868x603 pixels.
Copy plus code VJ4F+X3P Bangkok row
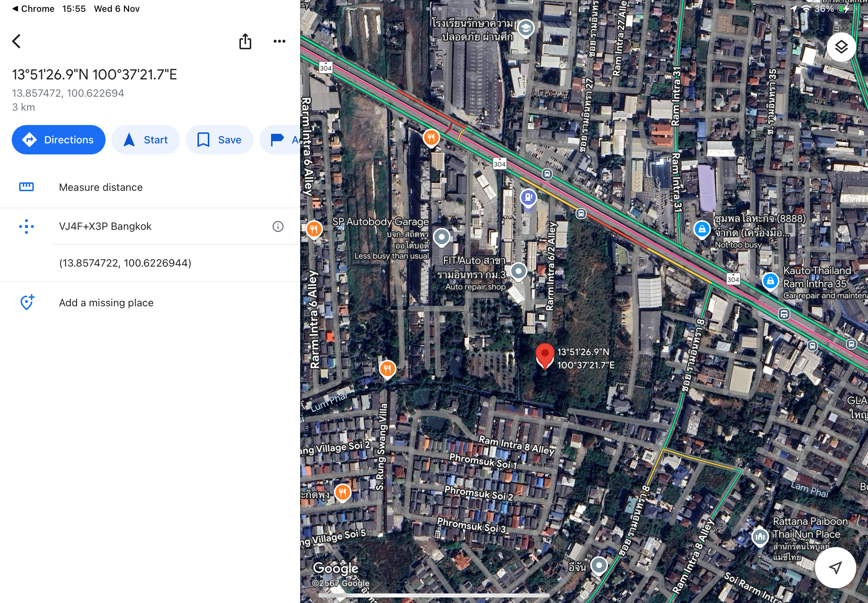coord(105,226)
